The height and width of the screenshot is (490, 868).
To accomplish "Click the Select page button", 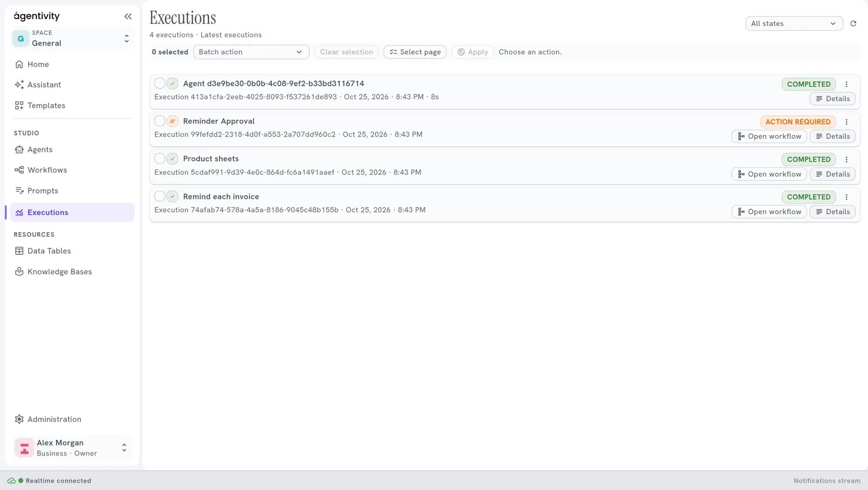I will (415, 52).
